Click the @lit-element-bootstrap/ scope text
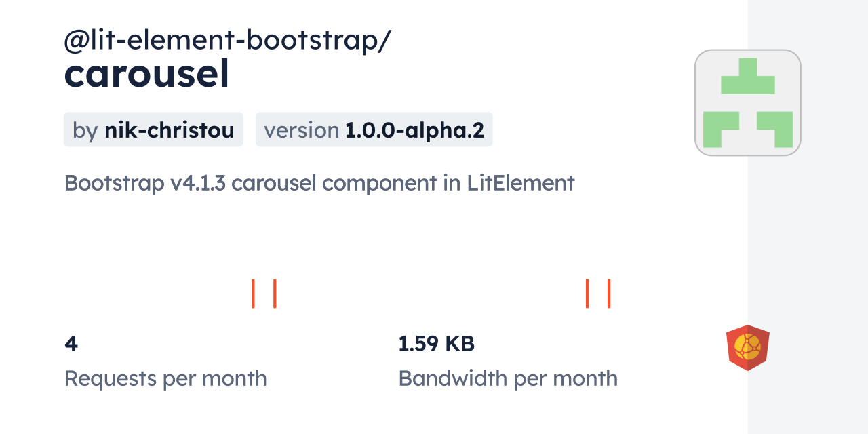Image resolution: width=868 pixels, height=434 pixels. point(227,41)
